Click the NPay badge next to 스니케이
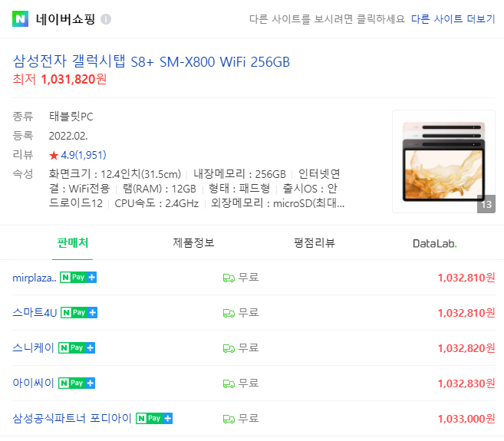Image resolution: width=504 pixels, height=441 pixels. pos(77,347)
